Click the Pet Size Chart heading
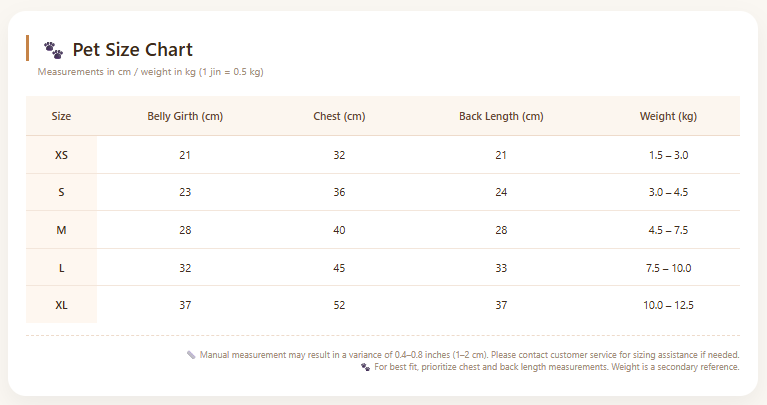This screenshot has width=767, height=405. [133, 50]
